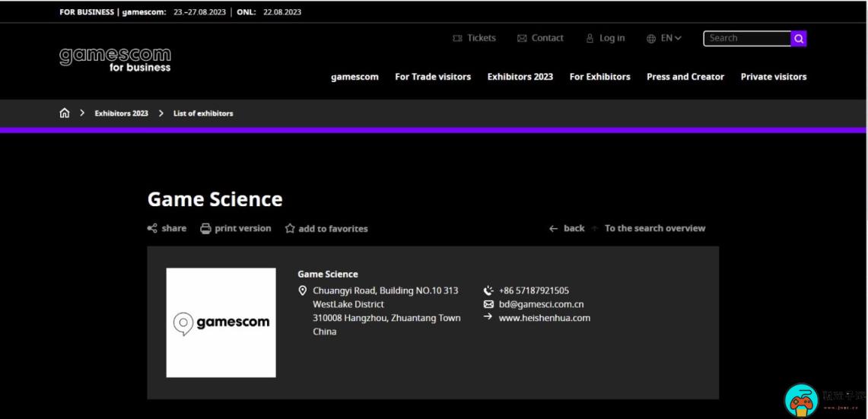Open the www.heishenhua.com website link
The height and width of the screenshot is (419, 868).
coord(544,318)
